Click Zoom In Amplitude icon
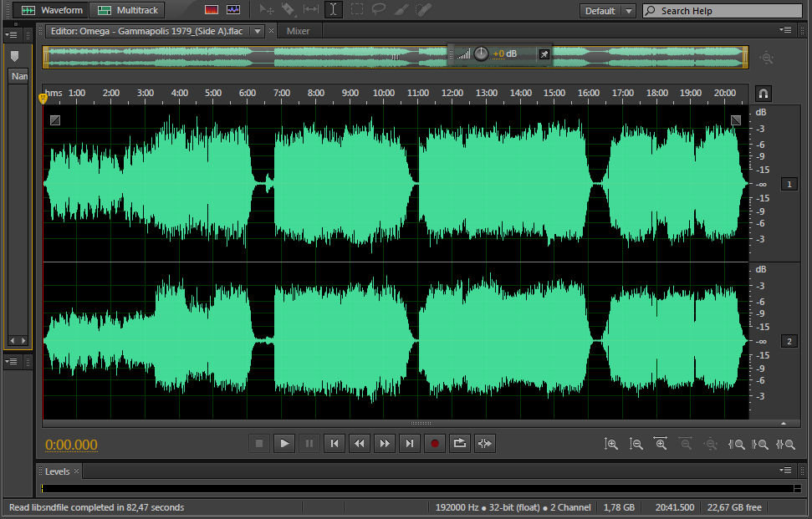This screenshot has height=519, width=812. point(611,444)
